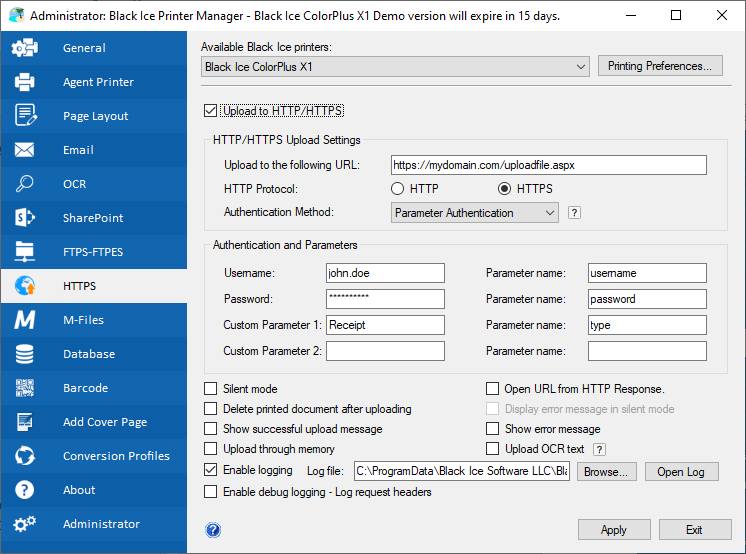Check Show error message option
The image size is (746, 554).
tap(492, 428)
